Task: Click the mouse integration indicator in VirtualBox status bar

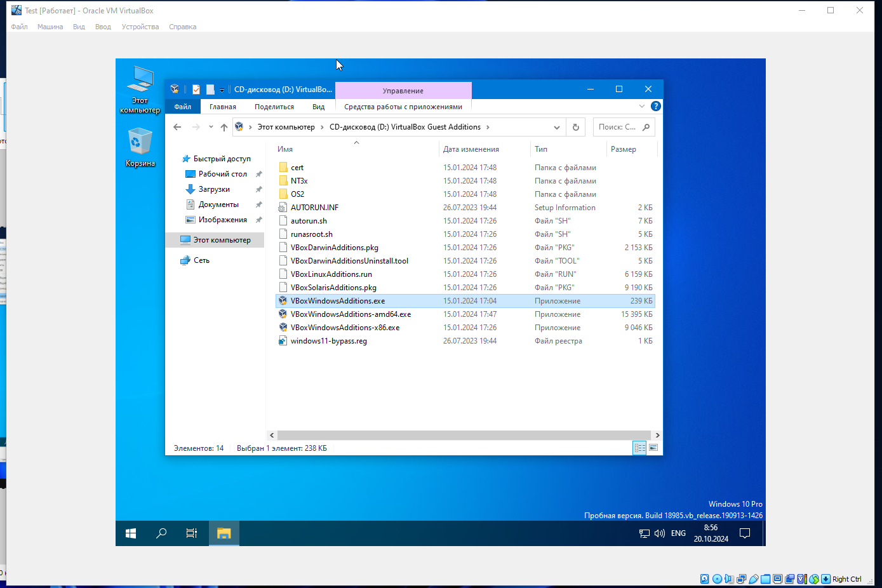Action: tap(813, 579)
